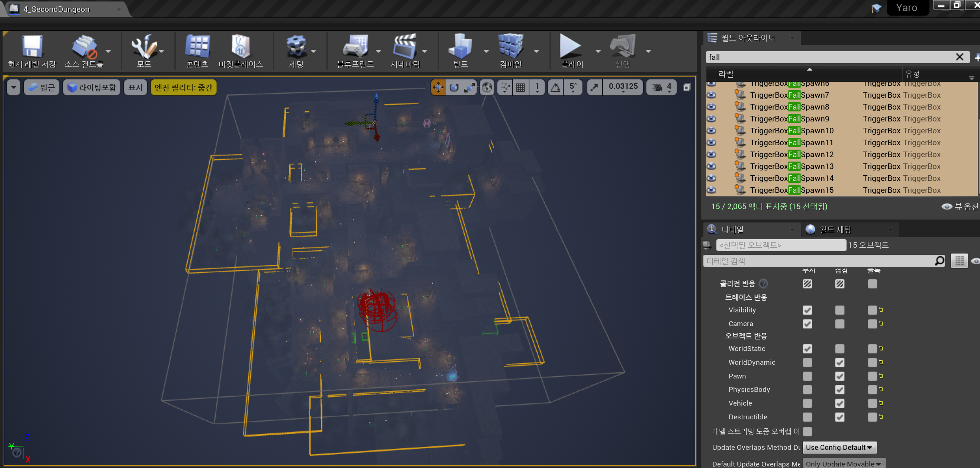Switch to World Settings tab
Viewport: 980px width, 468px height.
[x=835, y=230]
